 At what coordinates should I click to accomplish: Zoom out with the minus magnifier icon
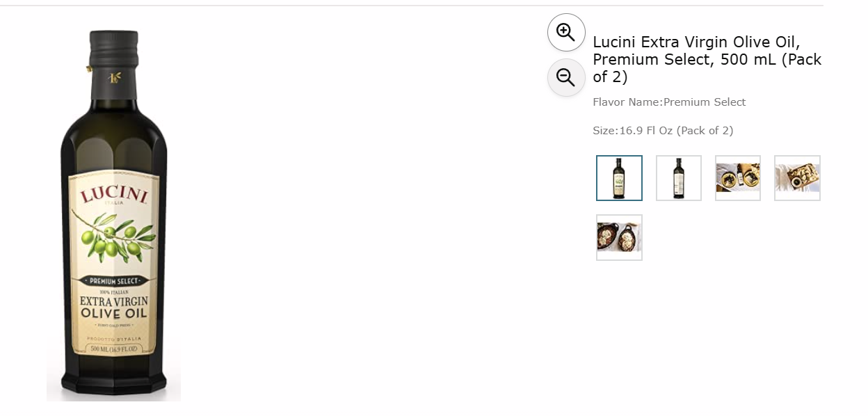click(x=566, y=78)
